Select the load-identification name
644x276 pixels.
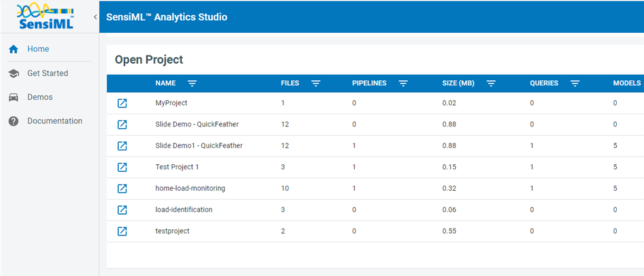pyautogui.click(x=184, y=210)
